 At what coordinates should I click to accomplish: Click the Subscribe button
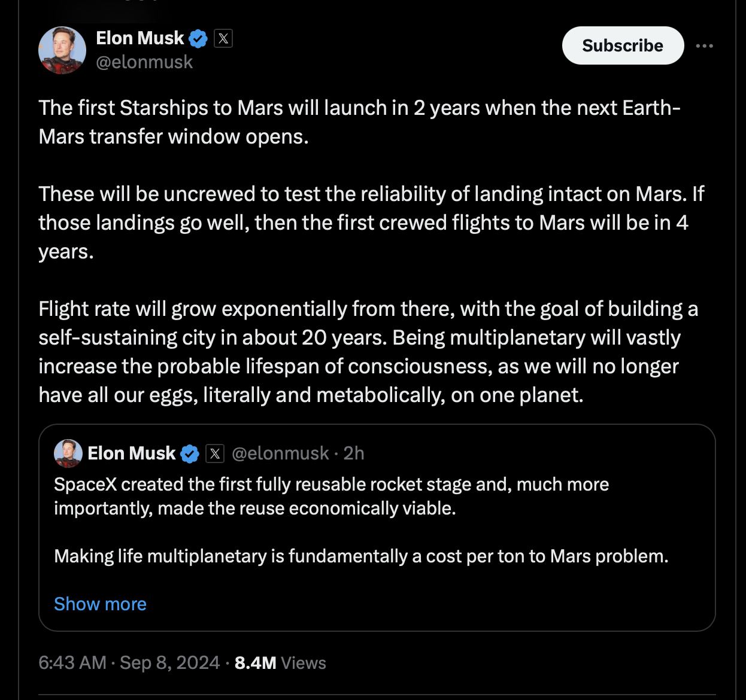tap(623, 45)
